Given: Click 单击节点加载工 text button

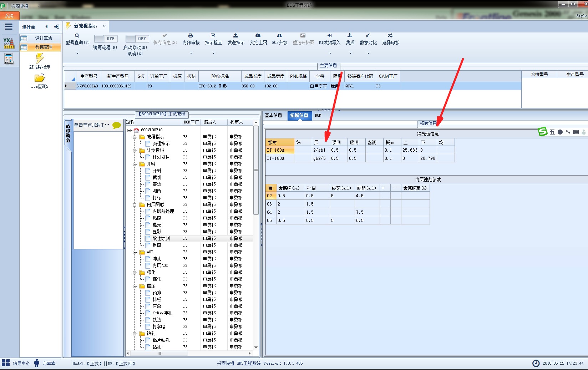Looking at the screenshot, I should tap(91, 125).
